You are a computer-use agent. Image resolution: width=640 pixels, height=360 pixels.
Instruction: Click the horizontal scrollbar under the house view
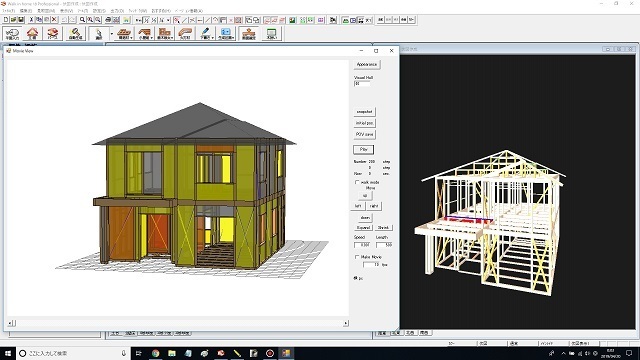[178, 323]
